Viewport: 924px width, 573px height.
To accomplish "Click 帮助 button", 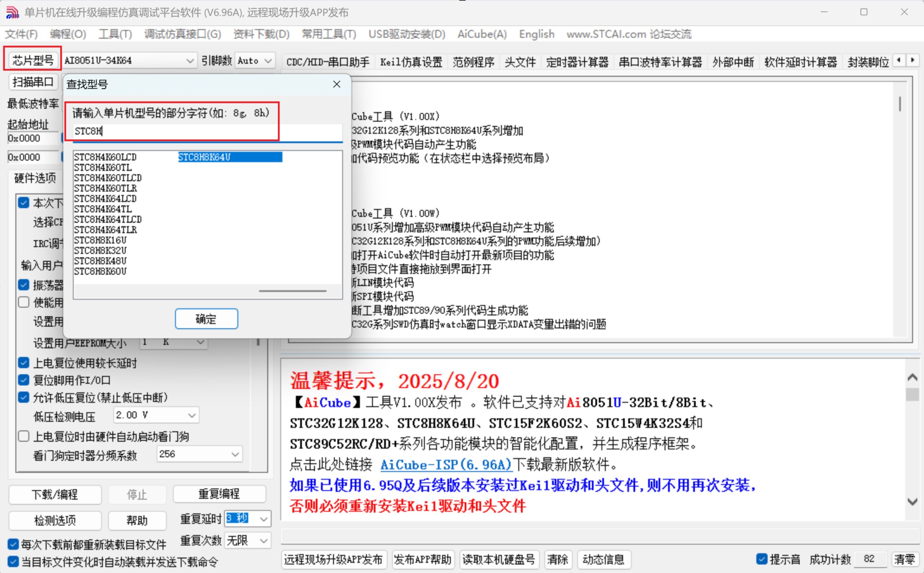I will (137, 520).
